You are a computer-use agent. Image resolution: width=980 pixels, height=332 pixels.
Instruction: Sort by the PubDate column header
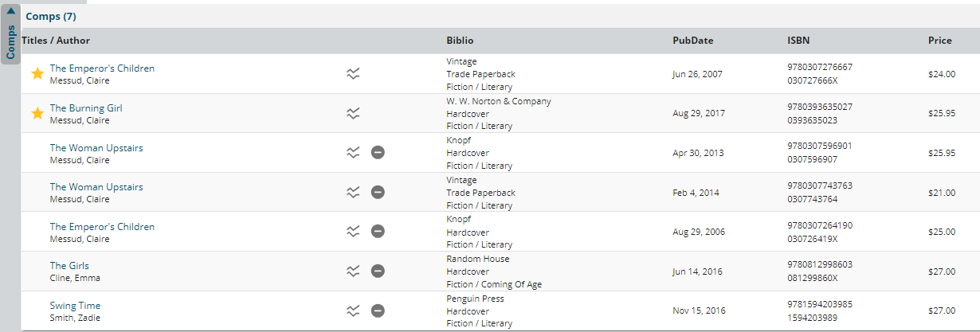click(692, 41)
